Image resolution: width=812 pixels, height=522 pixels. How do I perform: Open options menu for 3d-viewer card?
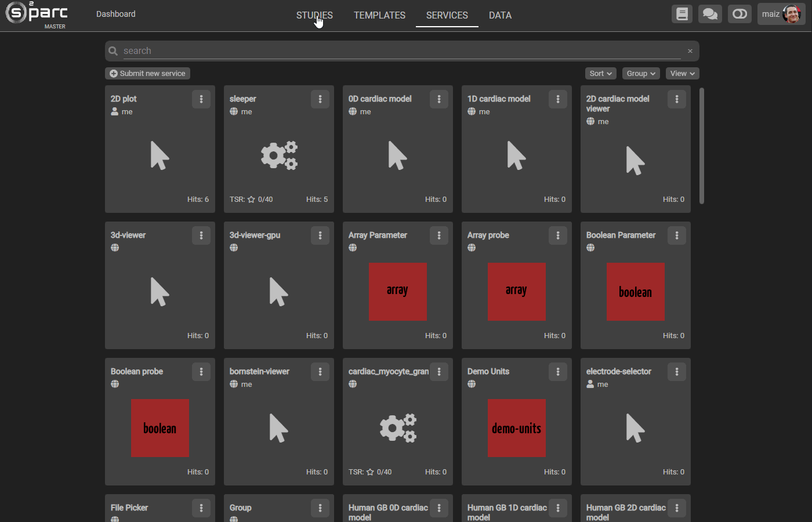coord(201,235)
